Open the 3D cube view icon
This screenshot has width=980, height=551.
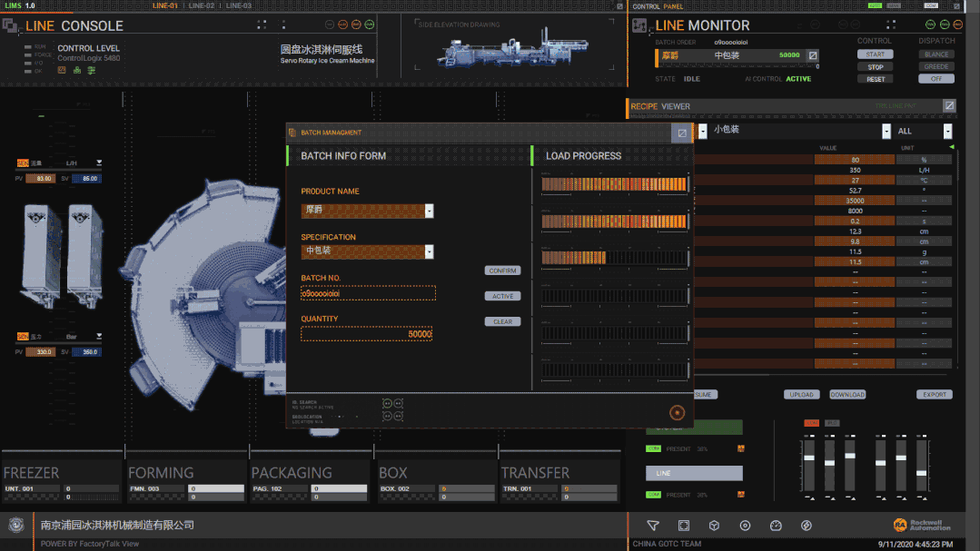pyautogui.click(x=715, y=526)
